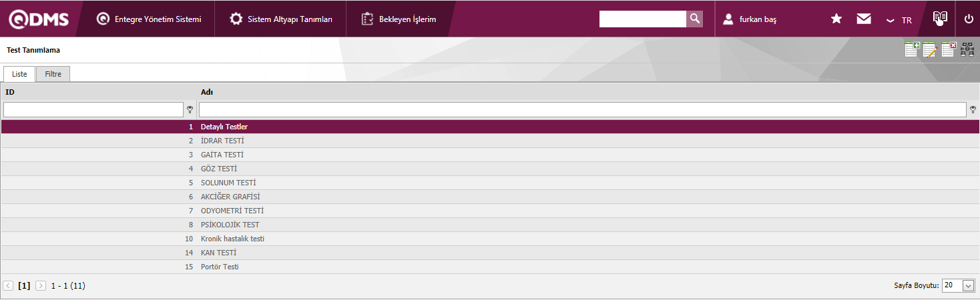Image resolution: width=980 pixels, height=300 pixels.
Task: Open Bekleyen İşlerim menu
Action: click(x=399, y=19)
